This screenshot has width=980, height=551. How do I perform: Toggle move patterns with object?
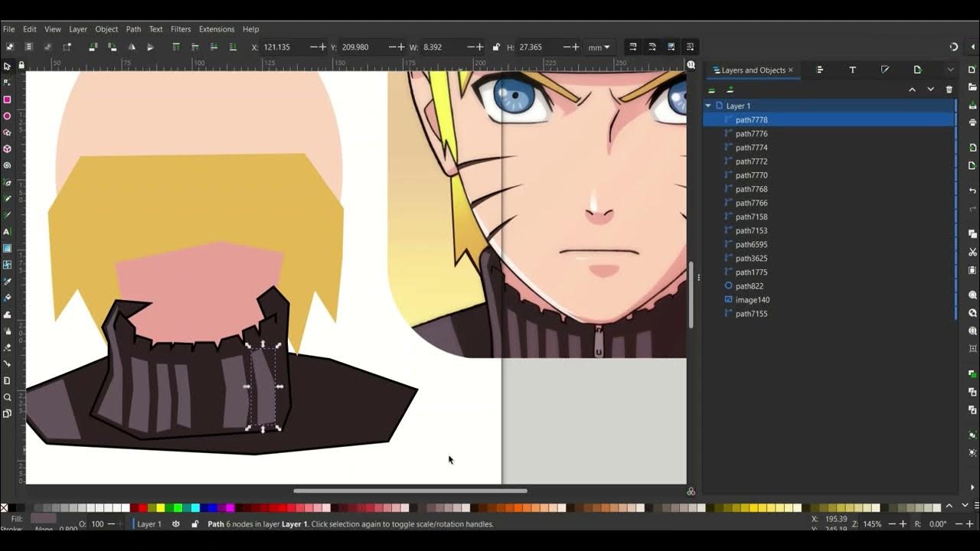[x=690, y=47]
